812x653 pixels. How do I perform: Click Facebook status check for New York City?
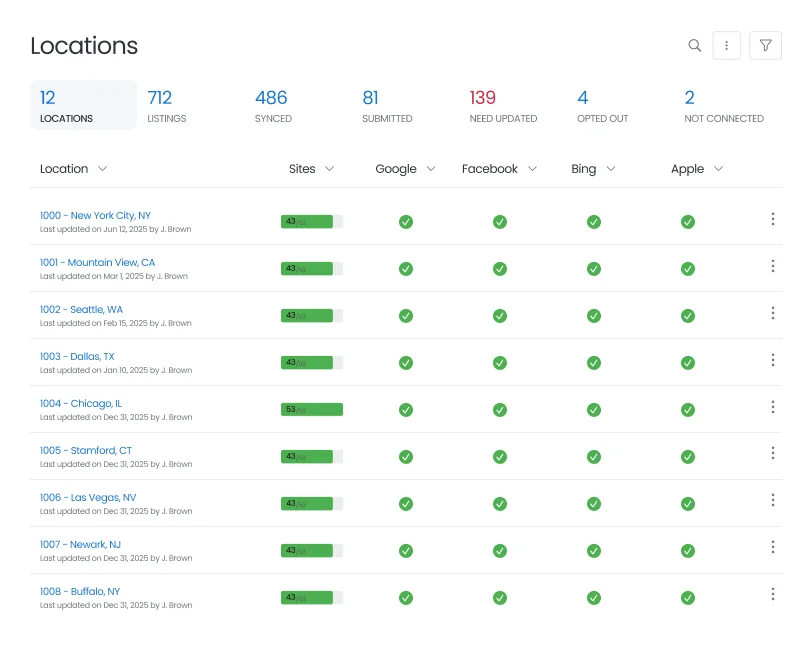pyautogui.click(x=500, y=222)
